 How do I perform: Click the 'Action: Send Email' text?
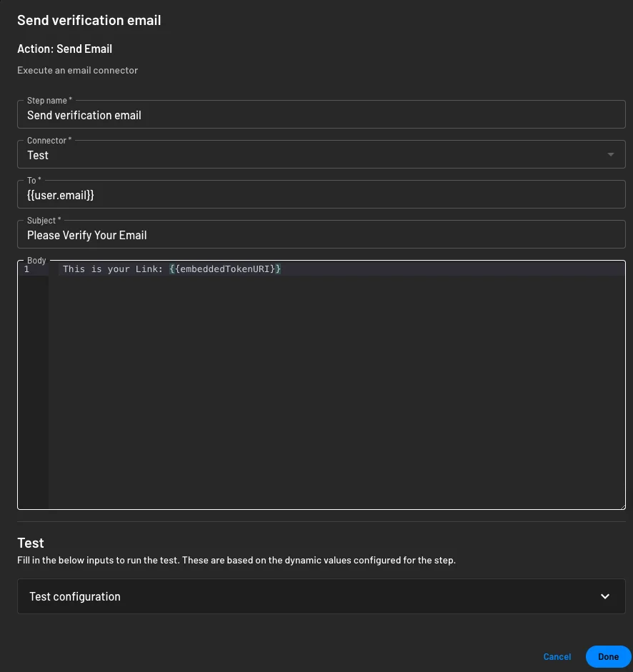(65, 49)
